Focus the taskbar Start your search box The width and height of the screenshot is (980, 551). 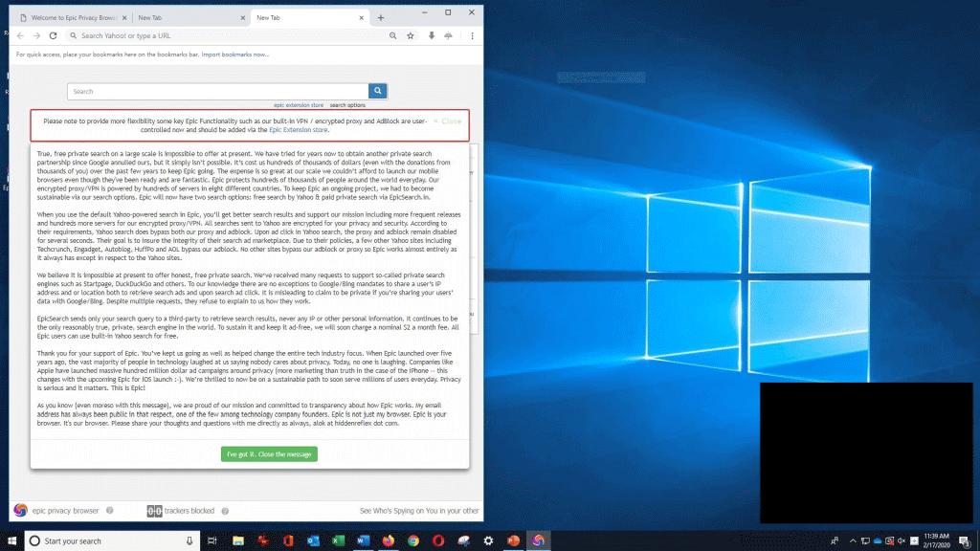(113, 541)
